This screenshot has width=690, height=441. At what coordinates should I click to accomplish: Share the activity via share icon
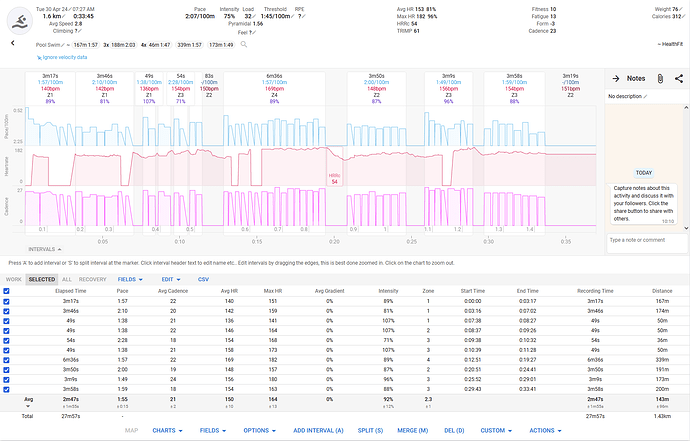point(679,78)
